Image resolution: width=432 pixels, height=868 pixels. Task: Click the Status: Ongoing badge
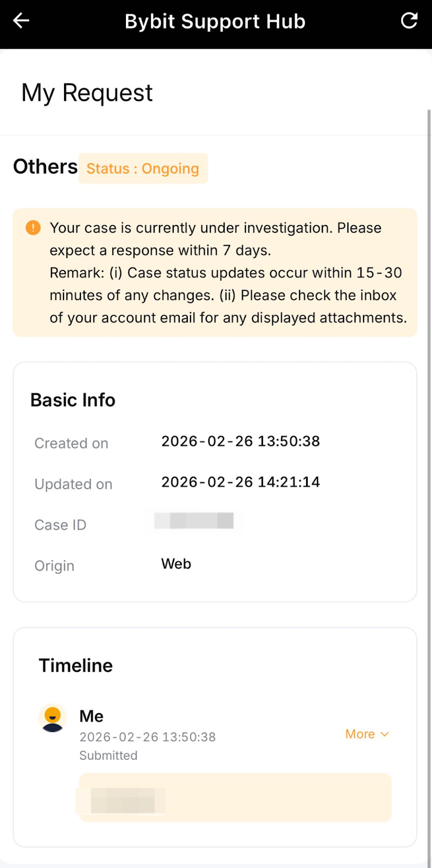click(143, 169)
